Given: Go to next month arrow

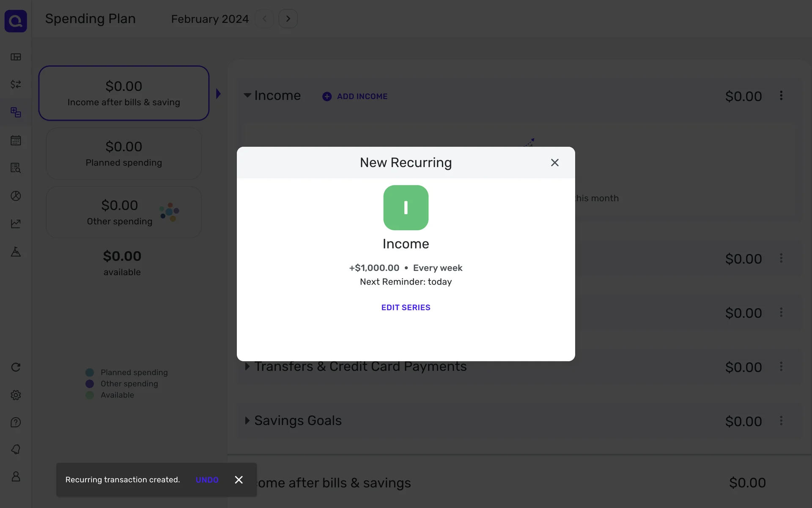Looking at the screenshot, I should click(x=288, y=19).
